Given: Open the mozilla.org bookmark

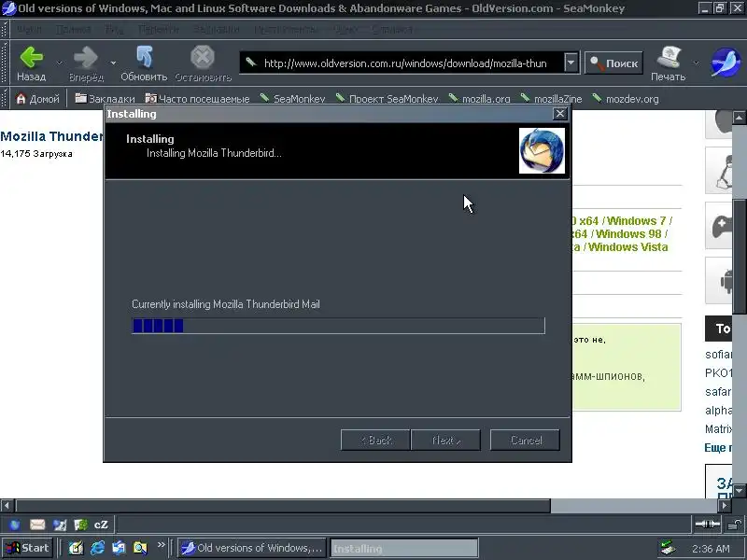Looking at the screenshot, I should (480, 99).
